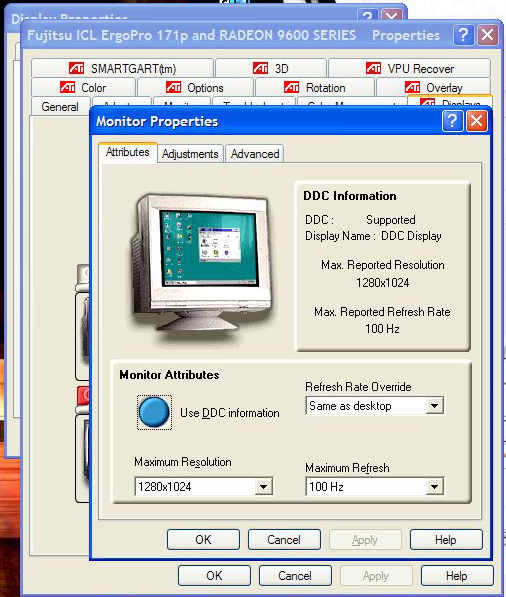Viewport: 506px width, 597px height.
Task: Click Help in Monitor Properties dialog
Action: pos(446,540)
